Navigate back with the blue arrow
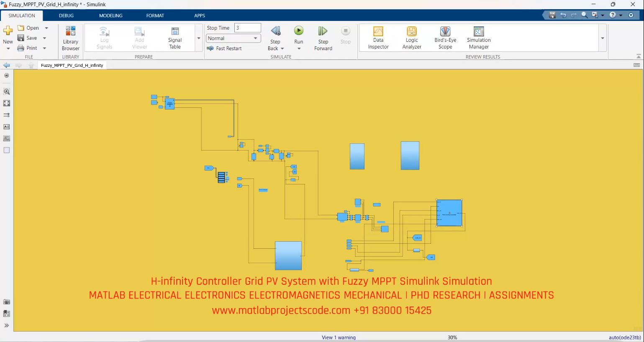The height and width of the screenshot is (342, 644). click(x=7, y=65)
